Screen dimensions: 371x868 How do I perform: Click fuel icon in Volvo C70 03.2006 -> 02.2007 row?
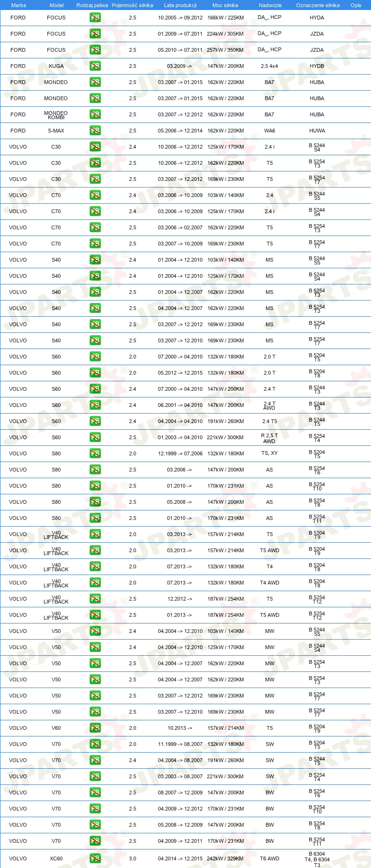95,227
